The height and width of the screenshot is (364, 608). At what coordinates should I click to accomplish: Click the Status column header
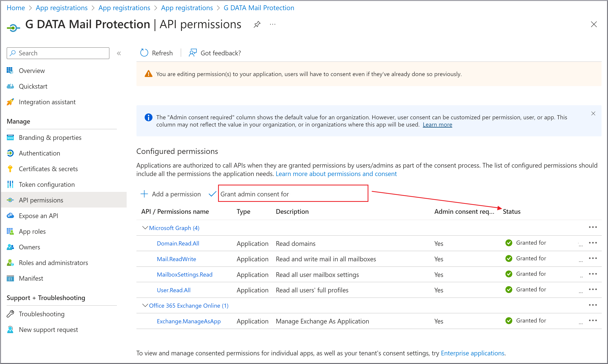click(511, 211)
